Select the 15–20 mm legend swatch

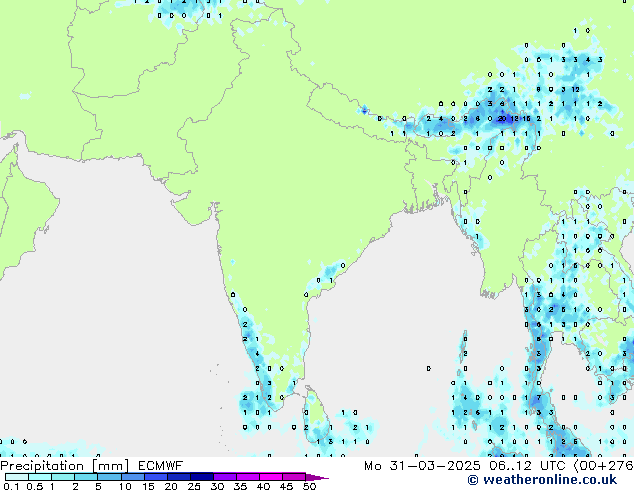[155, 477]
